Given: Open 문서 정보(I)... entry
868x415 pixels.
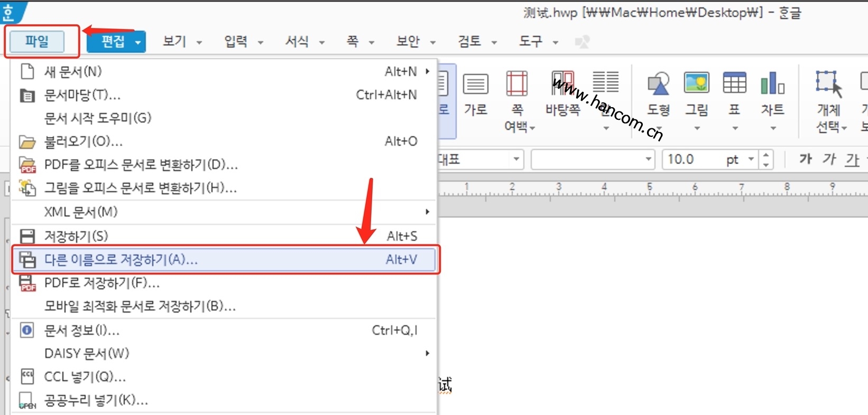Looking at the screenshot, I should (x=224, y=331).
